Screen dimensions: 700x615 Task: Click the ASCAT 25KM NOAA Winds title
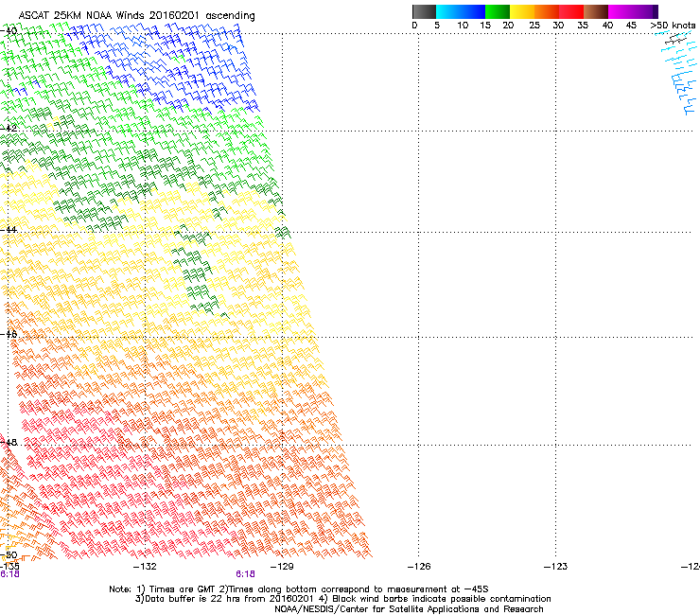136,15
